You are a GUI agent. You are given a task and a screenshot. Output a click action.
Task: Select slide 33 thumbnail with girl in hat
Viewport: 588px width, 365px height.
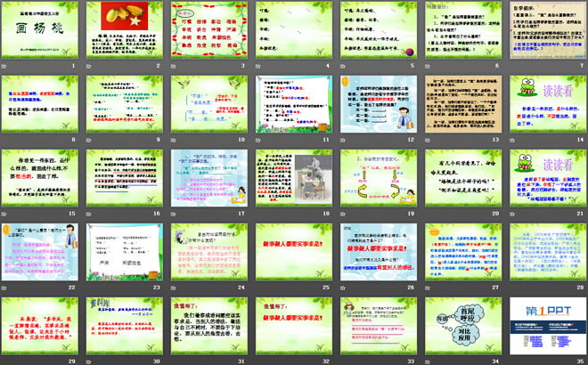(379, 326)
